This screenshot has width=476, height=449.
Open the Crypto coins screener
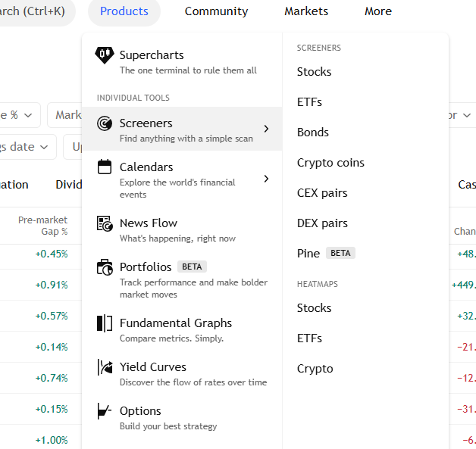point(330,163)
